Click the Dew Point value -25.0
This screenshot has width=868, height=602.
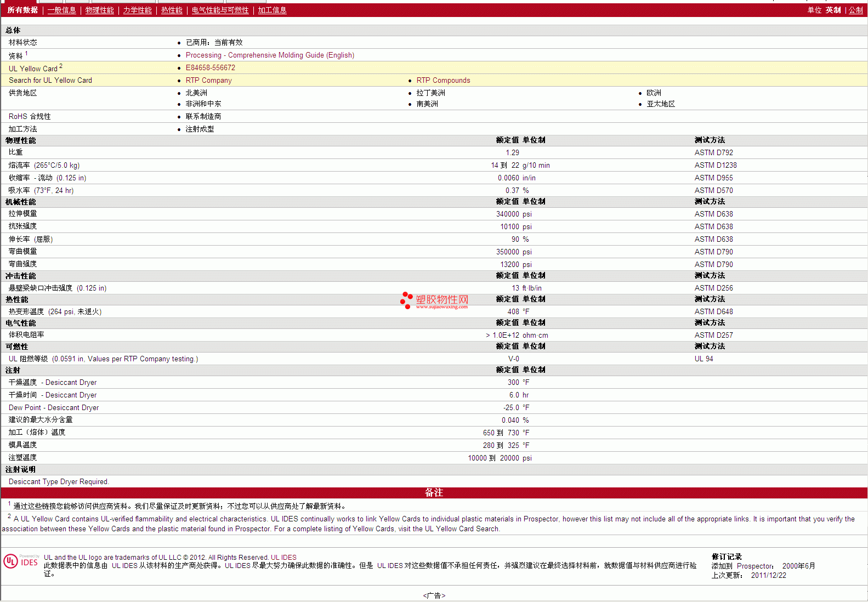pos(511,407)
